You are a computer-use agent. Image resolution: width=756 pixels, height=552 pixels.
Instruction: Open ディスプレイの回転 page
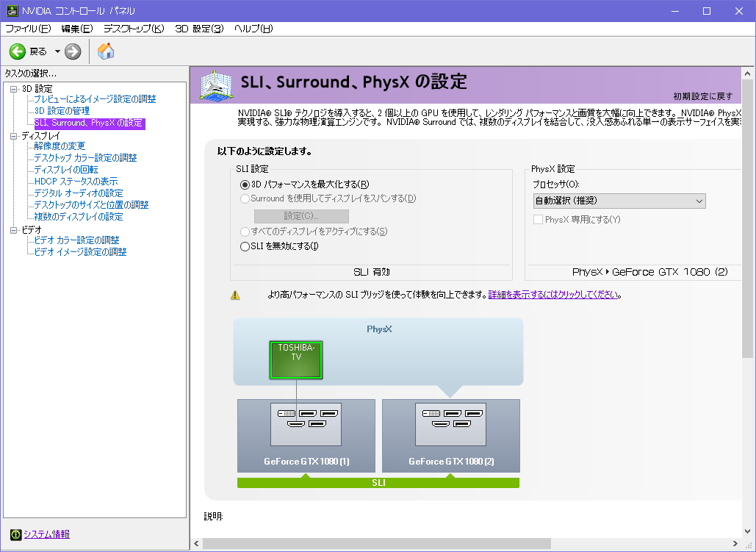click(66, 169)
